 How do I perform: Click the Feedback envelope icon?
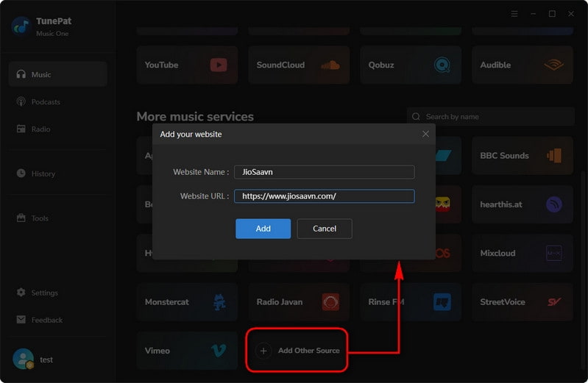pos(21,319)
